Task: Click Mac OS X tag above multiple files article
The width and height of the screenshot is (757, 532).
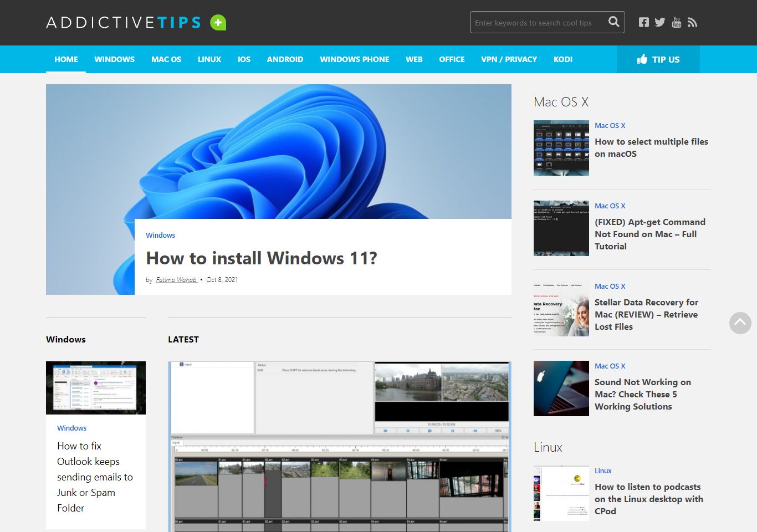Action: 610,125
